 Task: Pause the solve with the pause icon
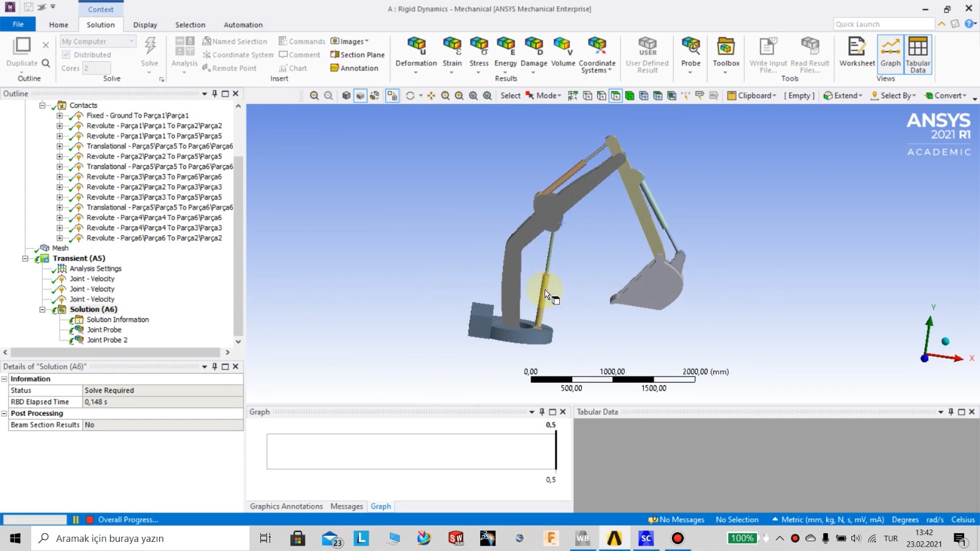click(76, 520)
